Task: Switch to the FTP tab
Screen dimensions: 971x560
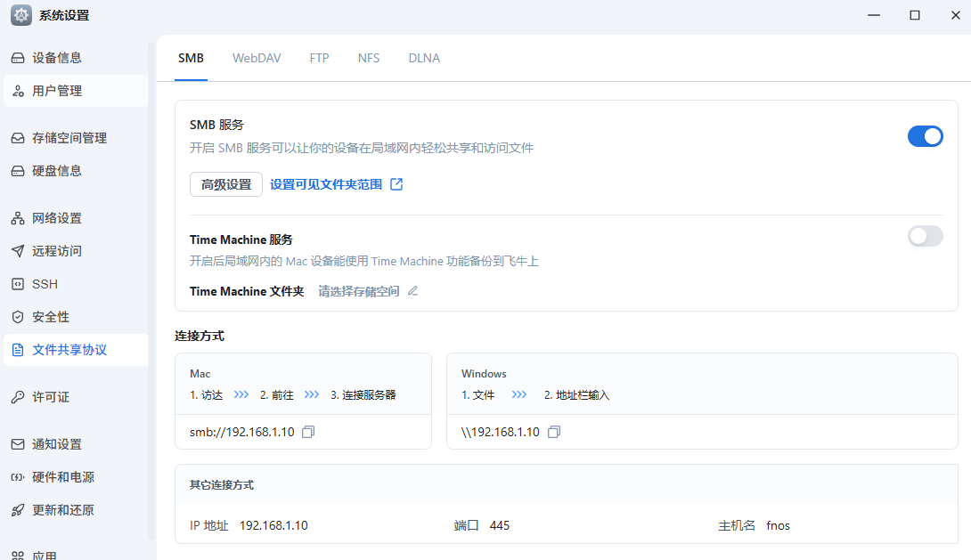Action: pos(319,58)
